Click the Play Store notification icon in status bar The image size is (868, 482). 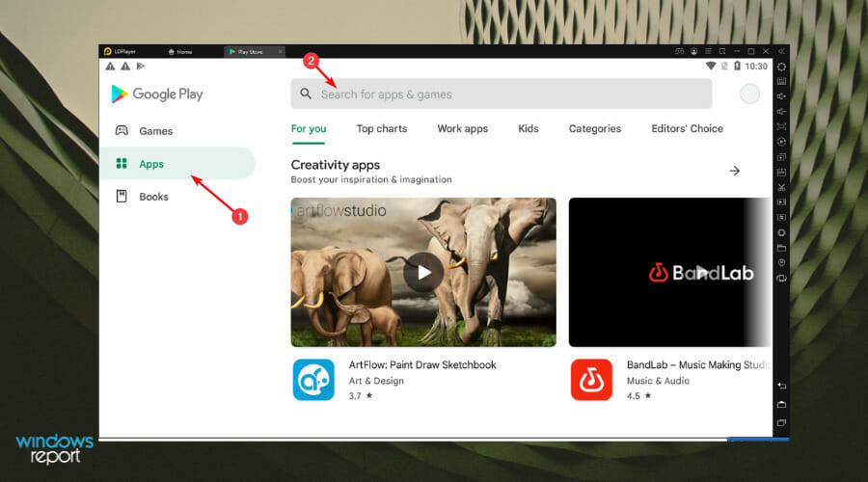pyautogui.click(x=140, y=67)
